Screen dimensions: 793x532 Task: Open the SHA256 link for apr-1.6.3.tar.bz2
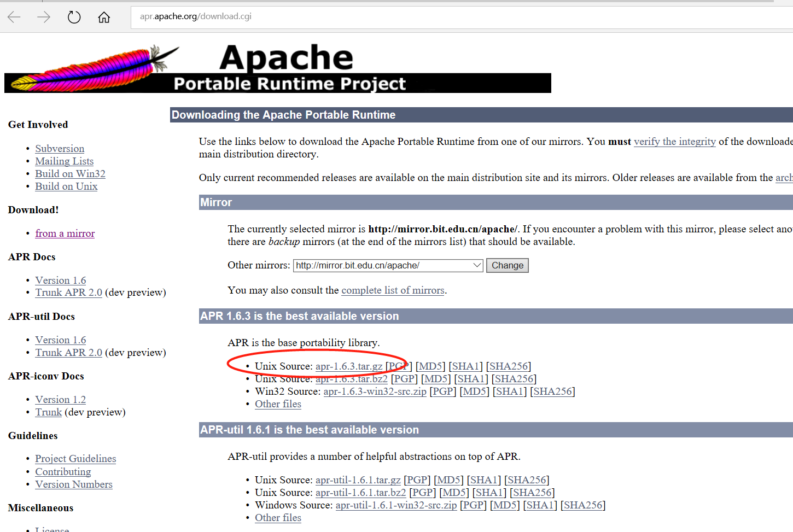coord(514,379)
